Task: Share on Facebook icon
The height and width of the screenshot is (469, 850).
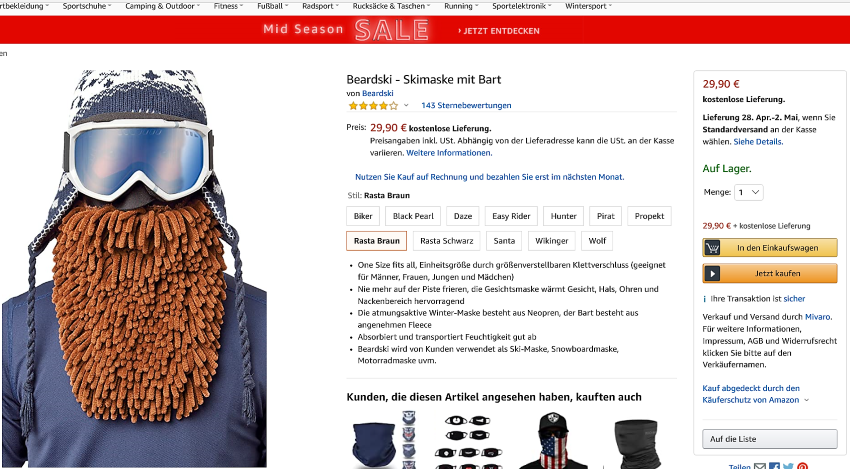Action: click(x=775, y=466)
